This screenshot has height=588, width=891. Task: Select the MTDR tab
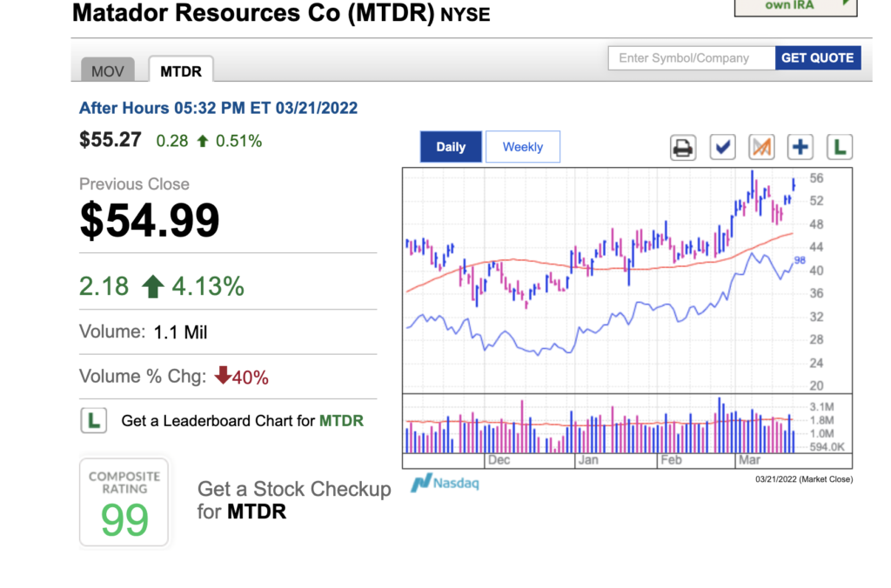[x=181, y=70]
